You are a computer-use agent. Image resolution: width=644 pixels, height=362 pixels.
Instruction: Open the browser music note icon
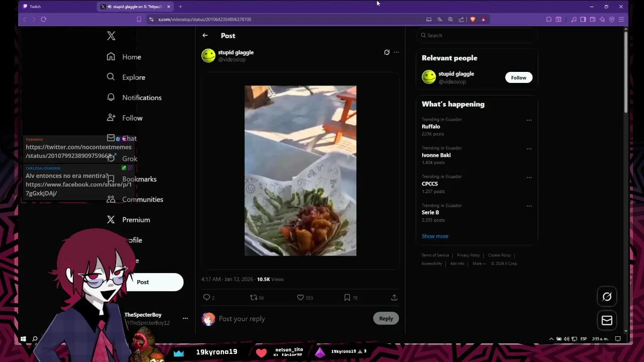pos(574,19)
